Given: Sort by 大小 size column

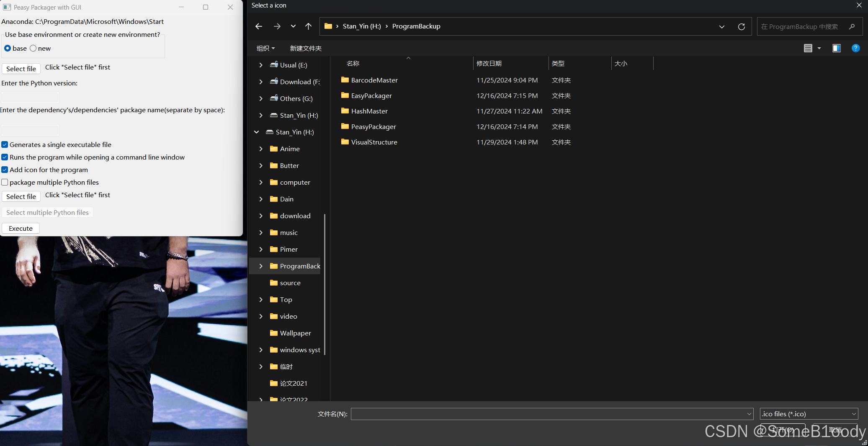Looking at the screenshot, I should (621, 64).
